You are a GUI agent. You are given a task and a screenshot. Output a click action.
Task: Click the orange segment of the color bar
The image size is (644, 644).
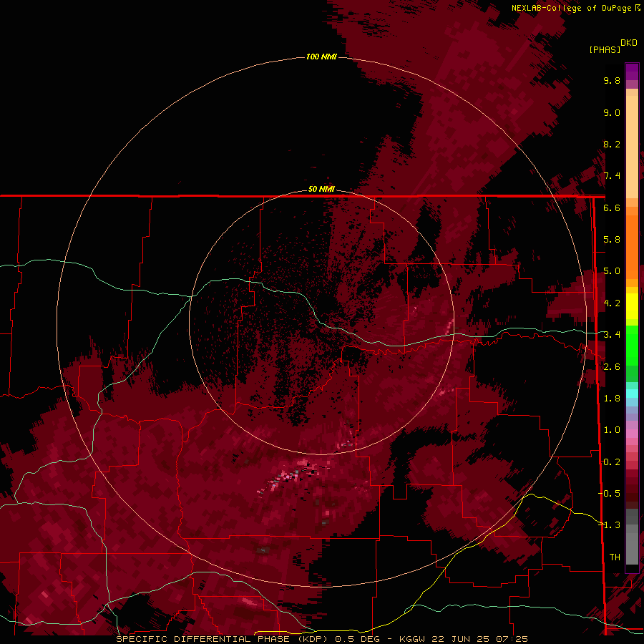point(632,246)
